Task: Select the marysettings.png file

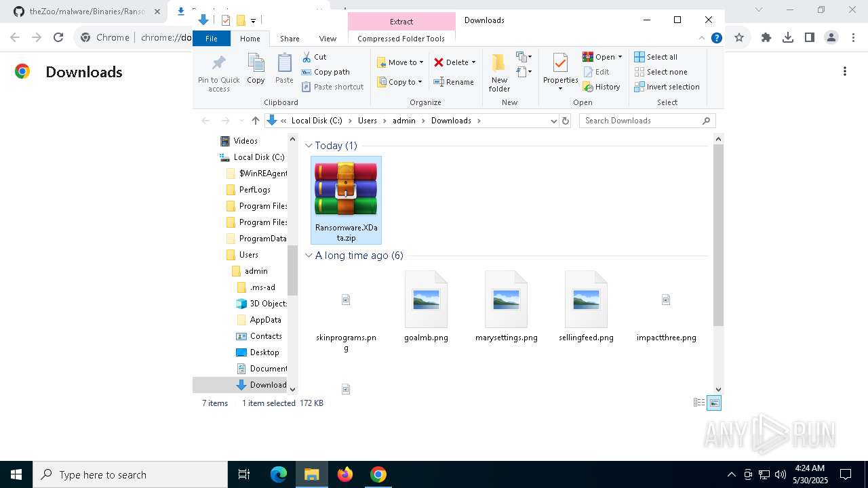Action: tap(506, 307)
